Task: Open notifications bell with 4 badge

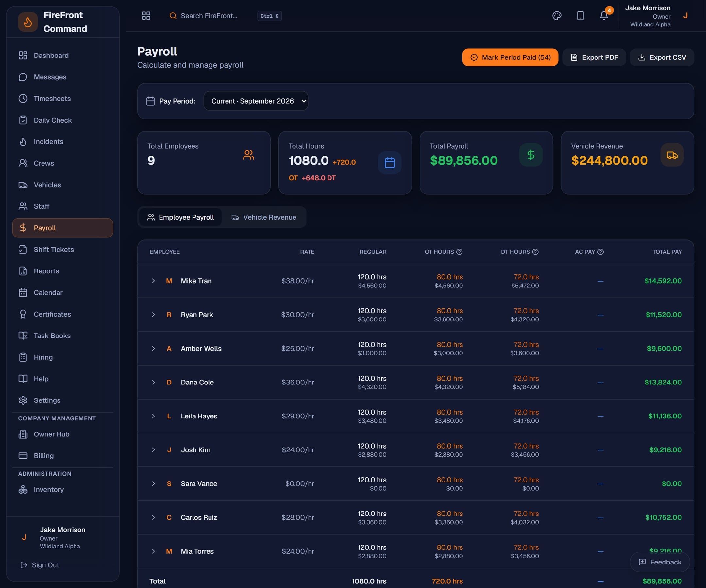Action: pyautogui.click(x=604, y=16)
